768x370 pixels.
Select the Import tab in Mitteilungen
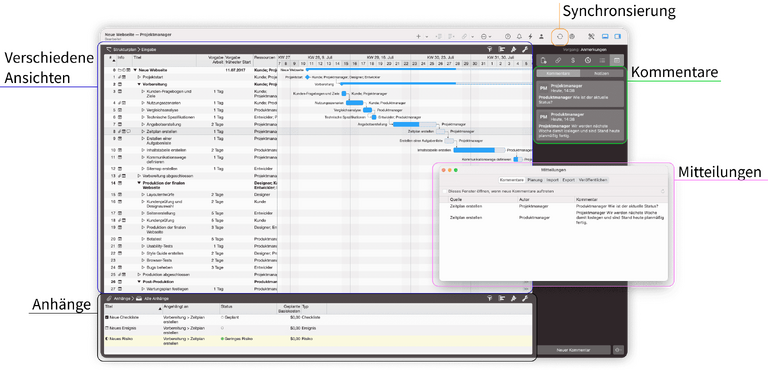click(552, 180)
